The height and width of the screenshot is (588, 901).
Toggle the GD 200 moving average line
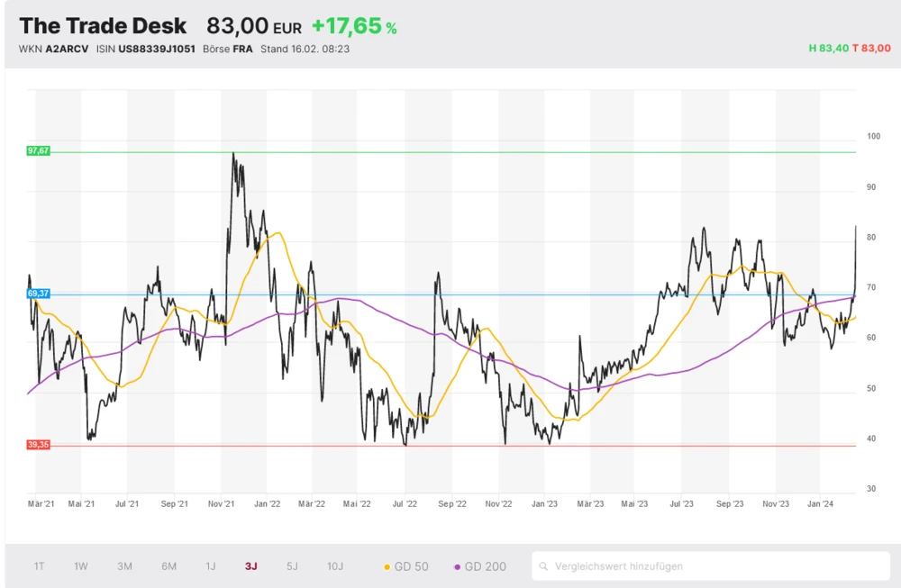[480, 566]
